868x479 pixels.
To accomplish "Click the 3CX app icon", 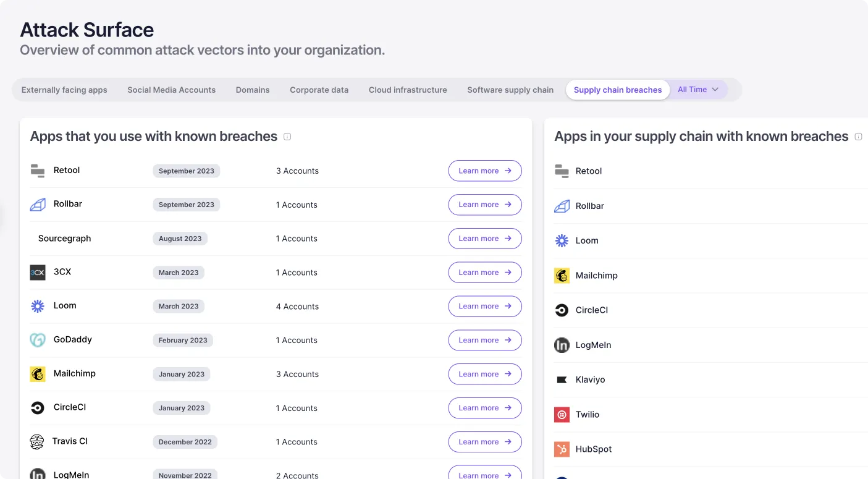I will (x=37, y=272).
